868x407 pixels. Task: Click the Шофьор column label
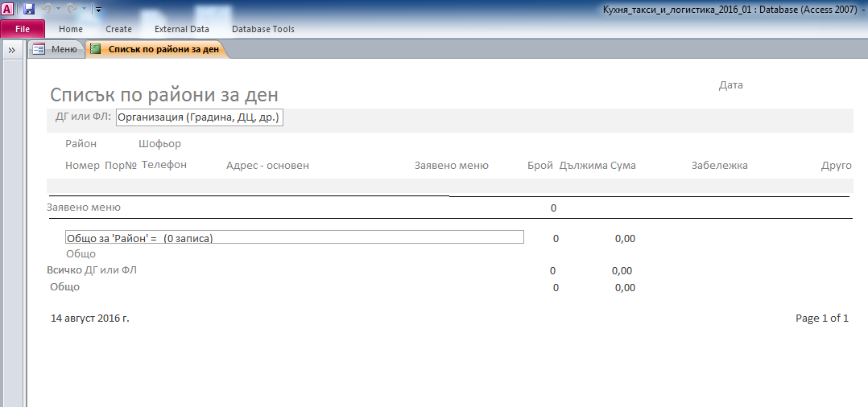click(159, 144)
